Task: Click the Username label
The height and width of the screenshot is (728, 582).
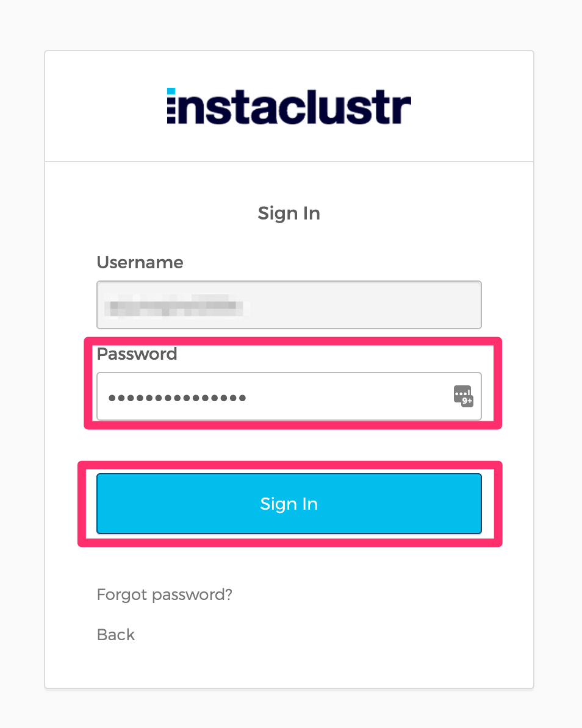Action: (140, 262)
